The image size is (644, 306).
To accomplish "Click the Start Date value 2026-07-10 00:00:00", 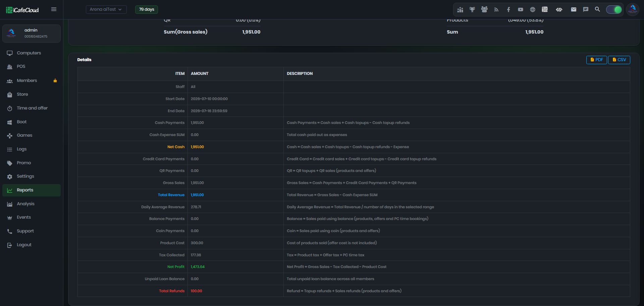I will [x=209, y=99].
